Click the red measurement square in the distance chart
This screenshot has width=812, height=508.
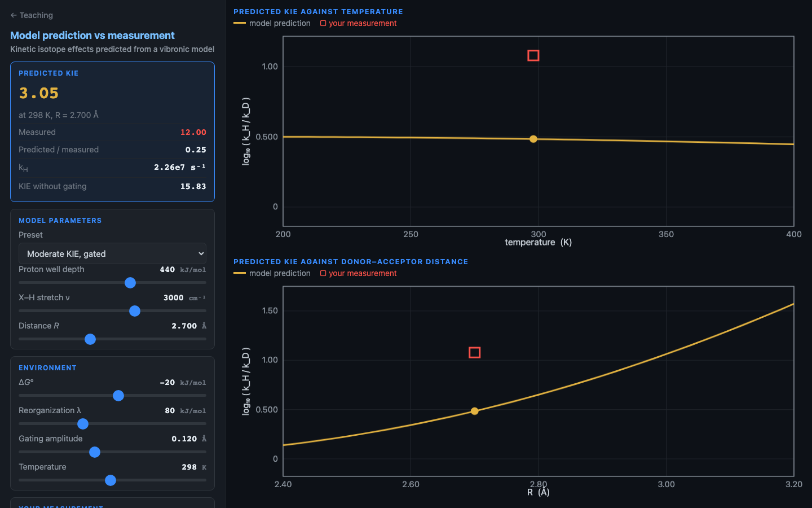click(x=475, y=353)
